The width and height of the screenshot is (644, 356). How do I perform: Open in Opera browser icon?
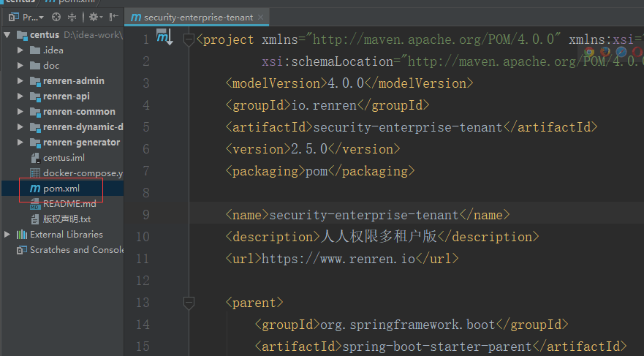point(637,52)
